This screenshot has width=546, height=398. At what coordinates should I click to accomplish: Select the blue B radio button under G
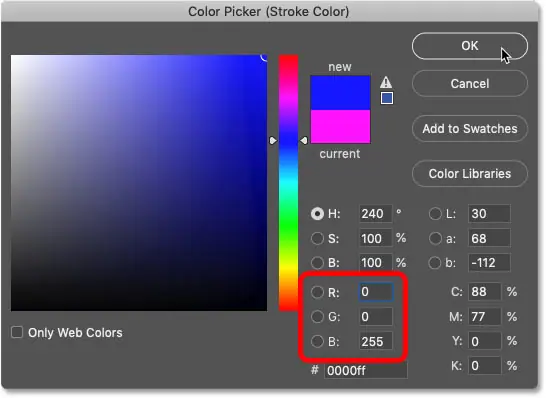pos(317,342)
